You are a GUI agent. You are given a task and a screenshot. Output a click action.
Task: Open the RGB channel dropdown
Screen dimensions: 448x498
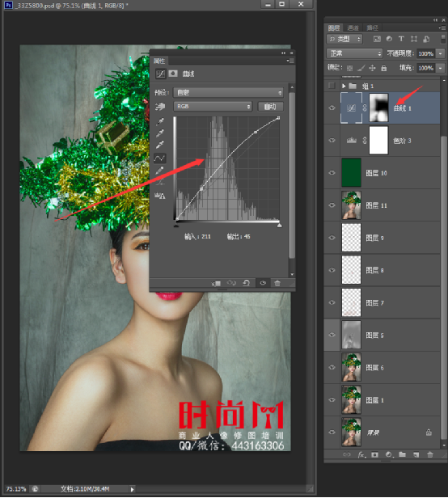pos(213,107)
